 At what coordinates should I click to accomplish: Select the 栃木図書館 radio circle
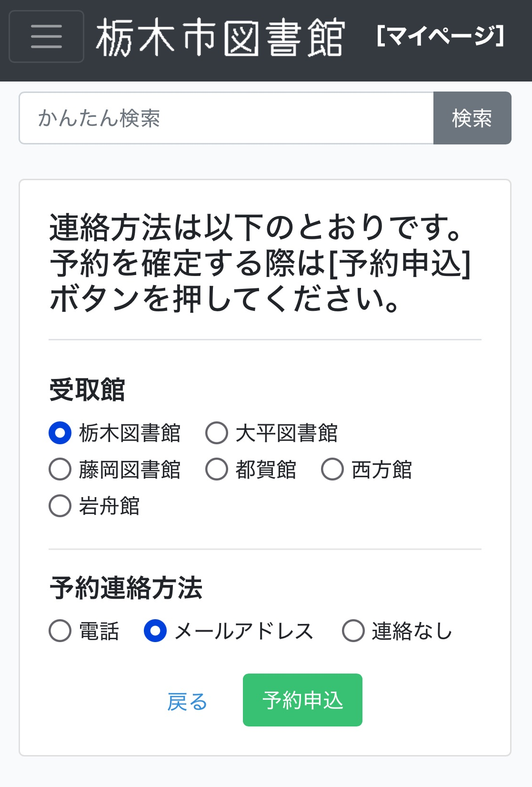(x=60, y=433)
